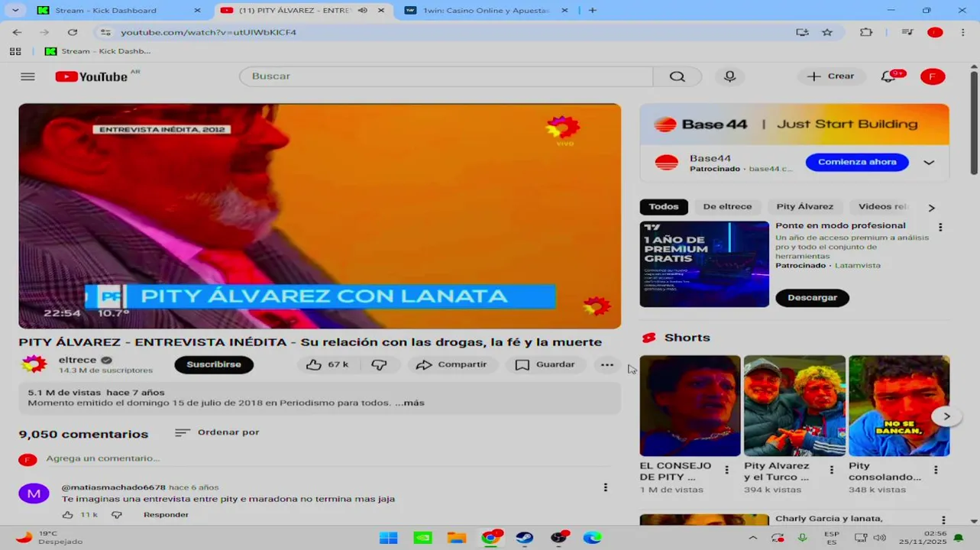Show hidden tray icons chevron
This screenshot has width=980, height=550.
pos(752,538)
